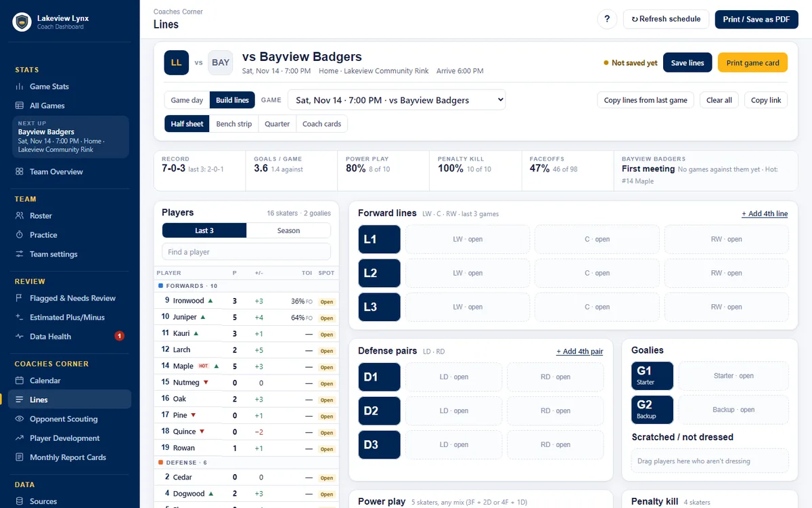Click Copy lines from last game
812x508 pixels.
[x=646, y=100]
